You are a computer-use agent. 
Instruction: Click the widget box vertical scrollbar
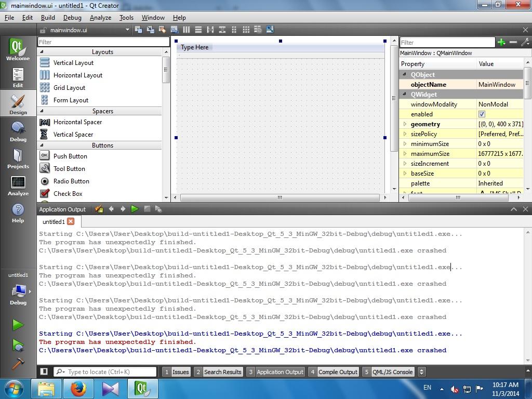tap(166, 70)
